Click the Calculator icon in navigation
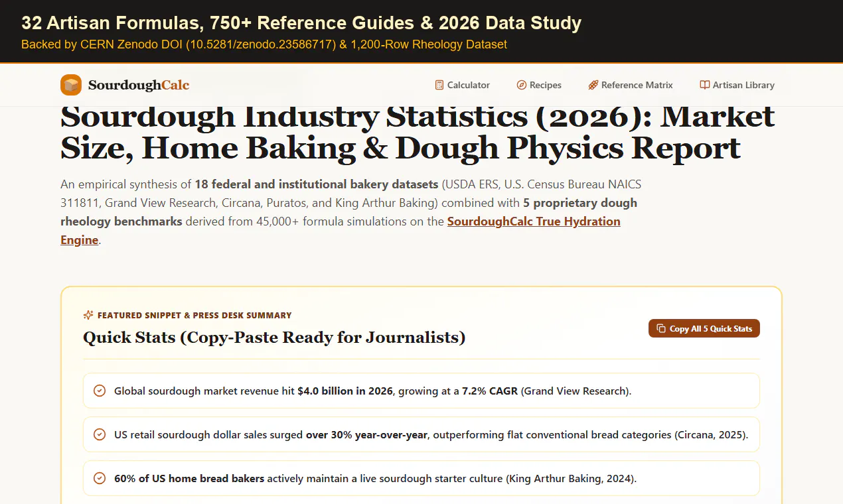This screenshot has width=843, height=504. [x=439, y=85]
